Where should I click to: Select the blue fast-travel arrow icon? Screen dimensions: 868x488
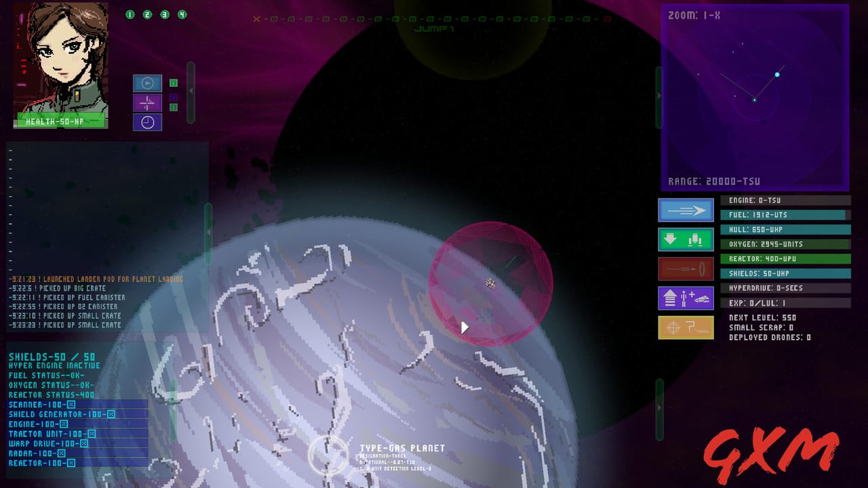686,210
